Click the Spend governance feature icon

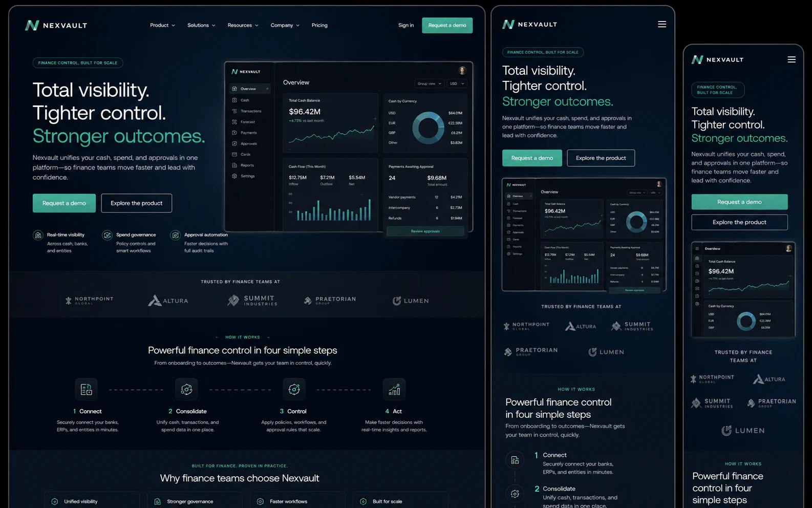(107, 235)
